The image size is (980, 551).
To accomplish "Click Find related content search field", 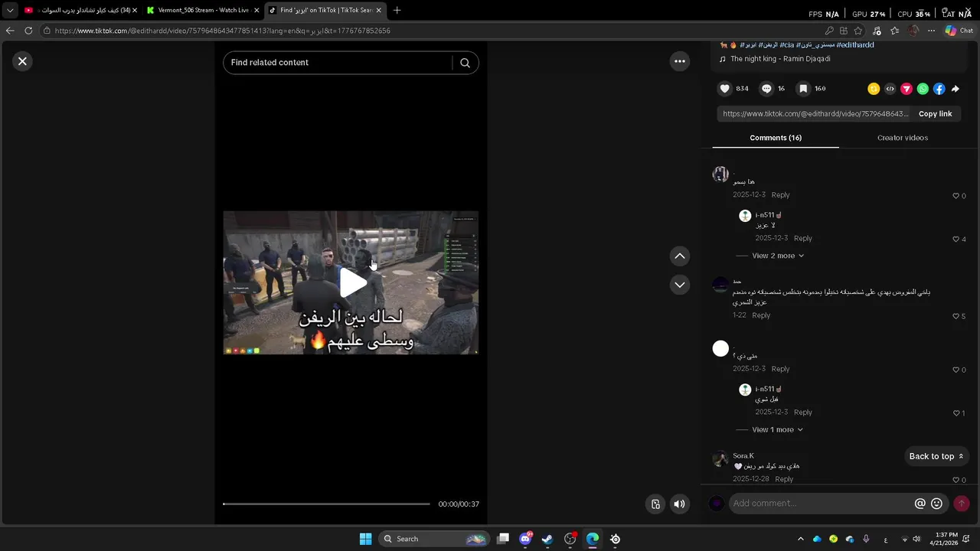I will coord(340,63).
